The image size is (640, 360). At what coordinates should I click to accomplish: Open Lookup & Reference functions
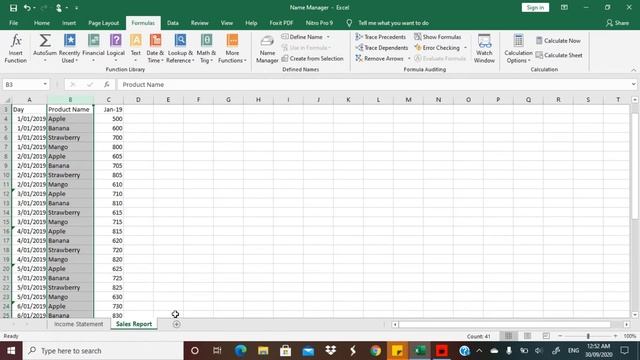(180, 48)
